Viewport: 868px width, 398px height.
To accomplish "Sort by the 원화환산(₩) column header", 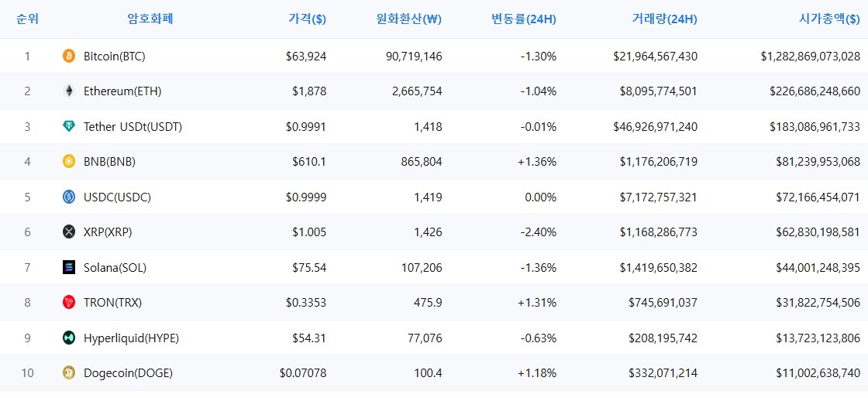I will click(408, 19).
